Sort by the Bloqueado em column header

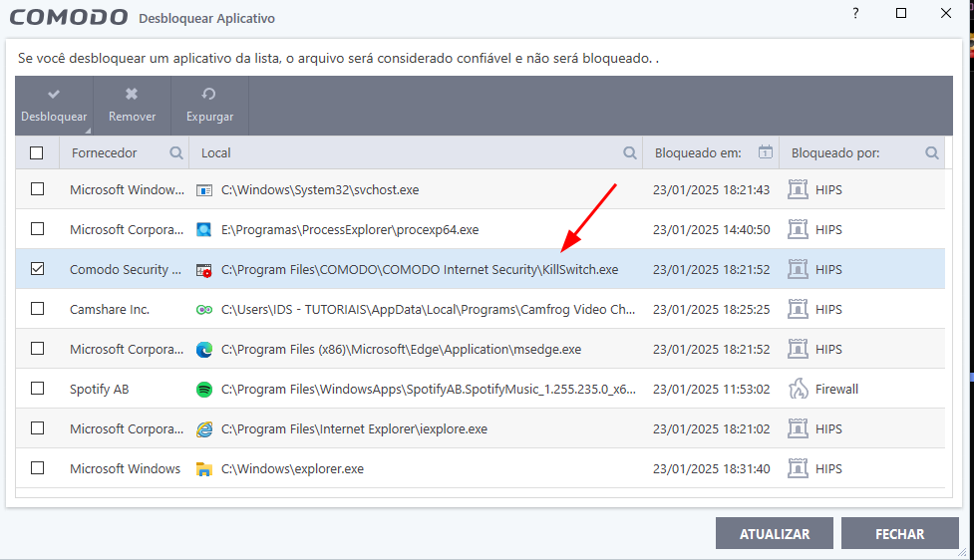pyautogui.click(x=698, y=153)
